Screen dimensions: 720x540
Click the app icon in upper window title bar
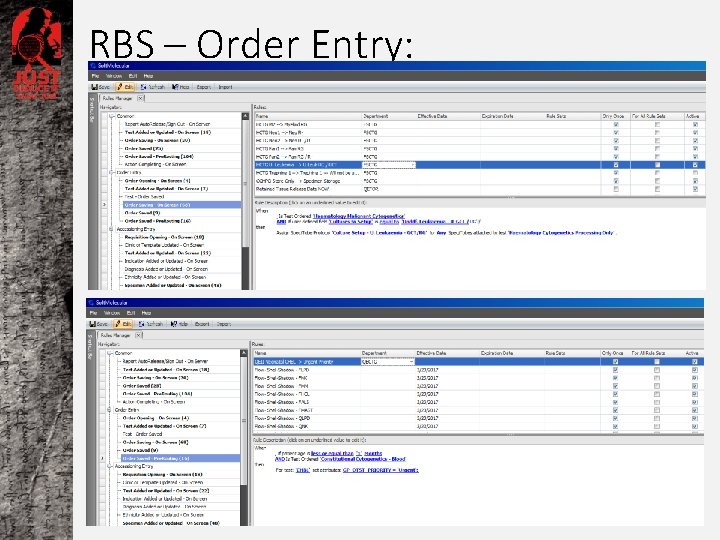[x=92, y=66]
